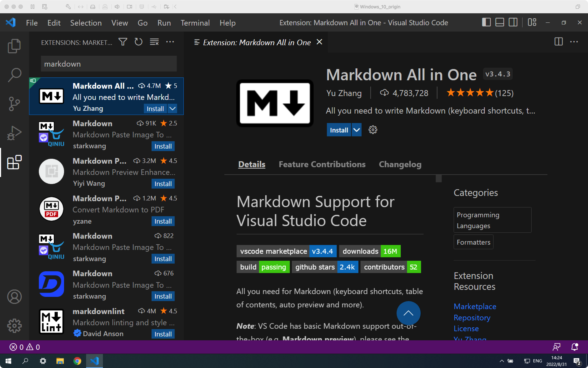Open the Search view in activity bar
Viewport: 588px width, 368px height.
coord(14,75)
